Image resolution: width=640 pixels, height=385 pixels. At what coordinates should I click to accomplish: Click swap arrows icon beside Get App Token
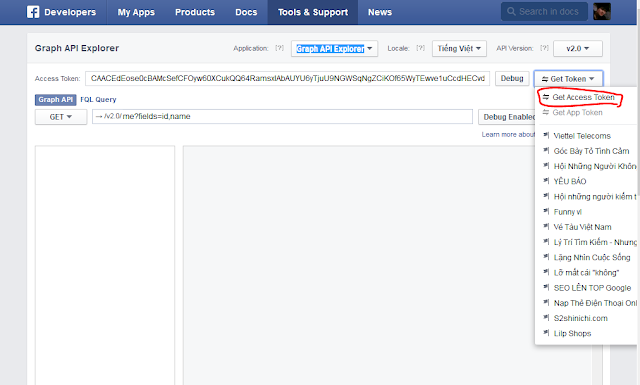(546, 112)
